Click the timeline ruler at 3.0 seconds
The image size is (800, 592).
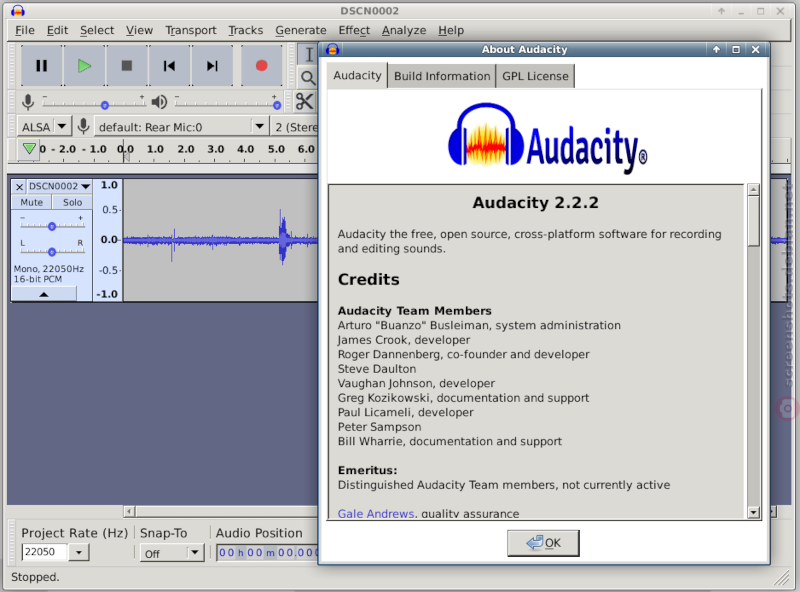pos(215,150)
